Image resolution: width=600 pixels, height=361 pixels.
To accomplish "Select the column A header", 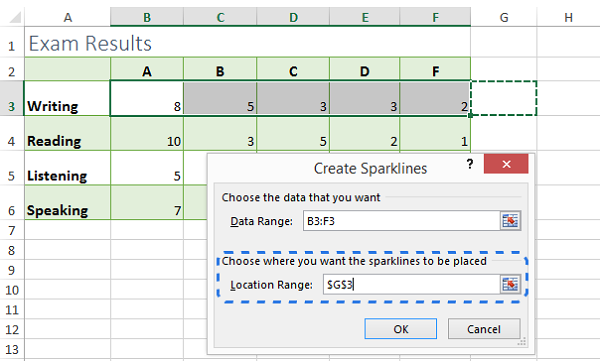I will pos(68,17).
